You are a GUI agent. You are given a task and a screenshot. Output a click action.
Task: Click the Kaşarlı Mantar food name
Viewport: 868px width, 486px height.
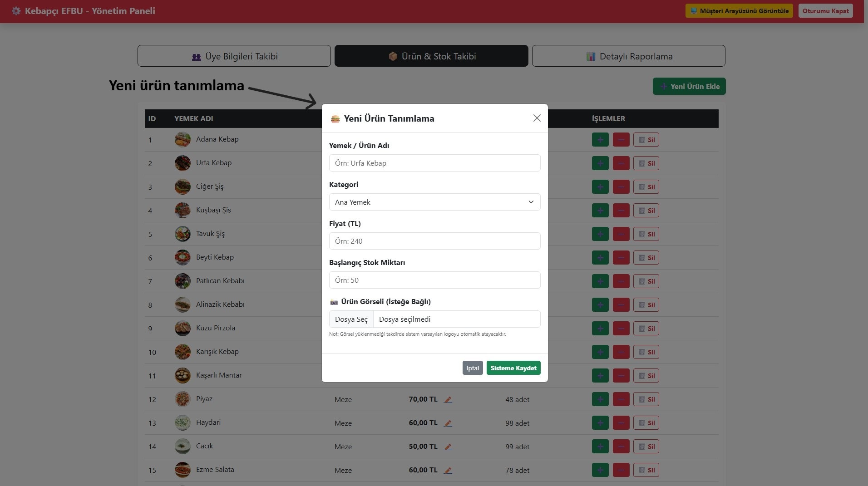tap(219, 375)
